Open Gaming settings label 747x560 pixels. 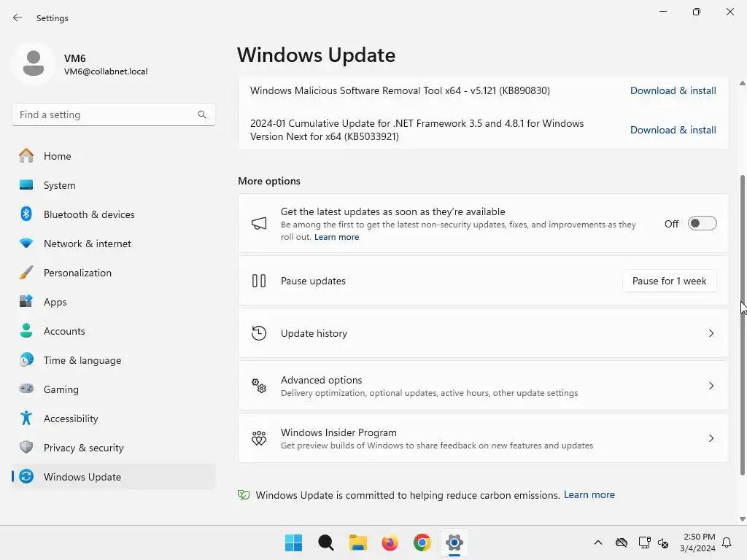(x=61, y=389)
